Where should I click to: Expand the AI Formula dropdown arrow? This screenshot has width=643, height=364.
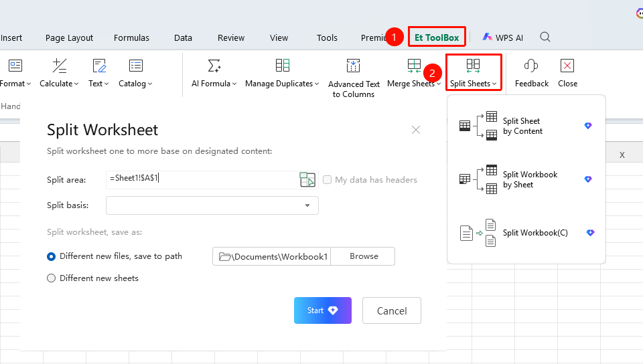tap(234, 84)
